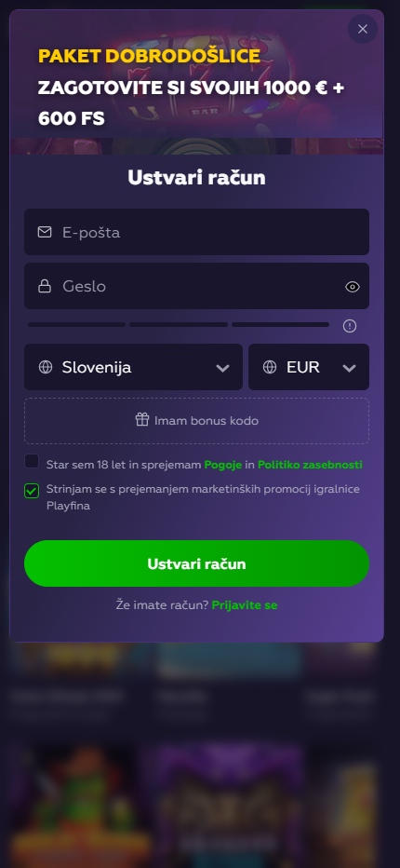Click the gift icon next to Imam bonus kodo
The width and height of the screenshot is (400, 868).
point(142,420)
